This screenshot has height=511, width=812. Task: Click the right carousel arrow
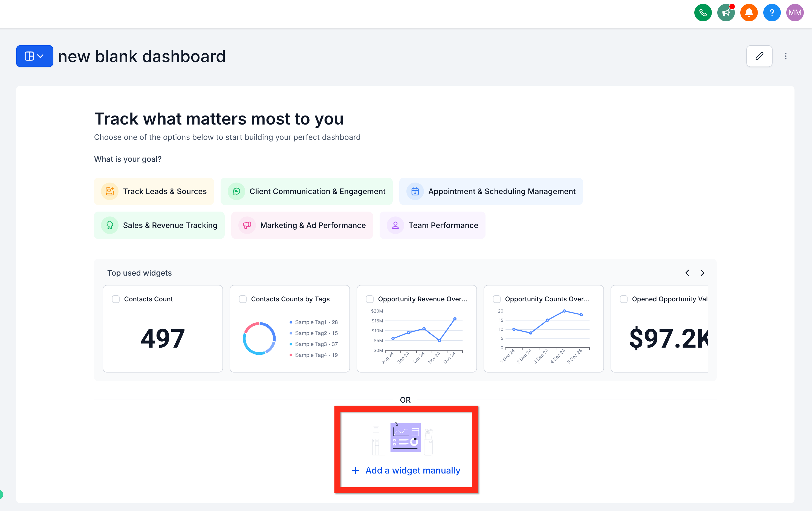pyautogui.click(x=703, y=273)
